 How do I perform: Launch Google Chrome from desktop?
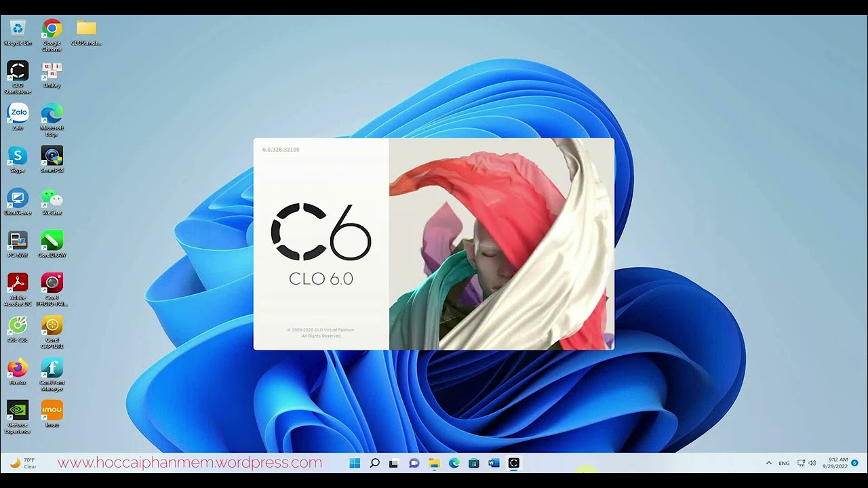tap(52, 35)
